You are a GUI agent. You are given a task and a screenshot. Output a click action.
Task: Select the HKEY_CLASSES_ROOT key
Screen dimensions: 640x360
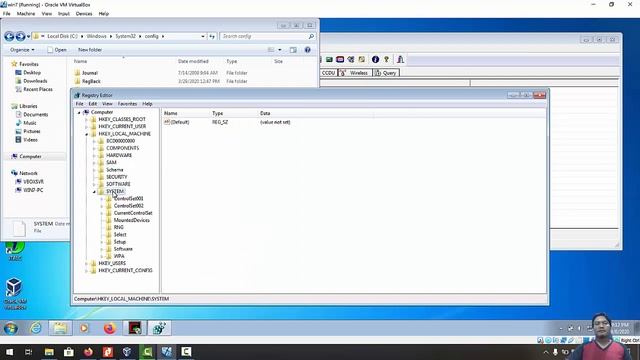pos(122,119)
